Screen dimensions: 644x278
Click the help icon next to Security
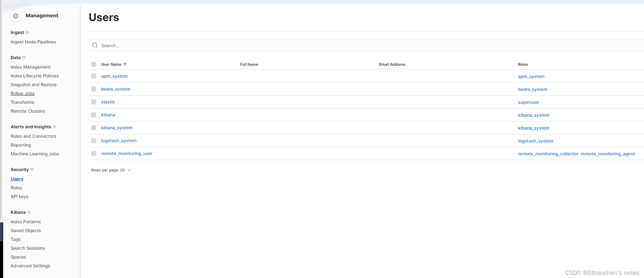click(32, 170)
